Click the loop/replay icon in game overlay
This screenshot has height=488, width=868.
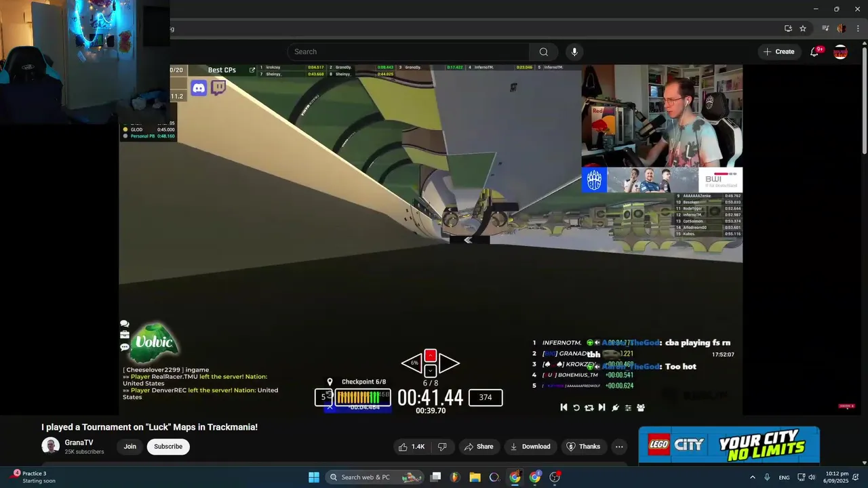click(589, 407)
